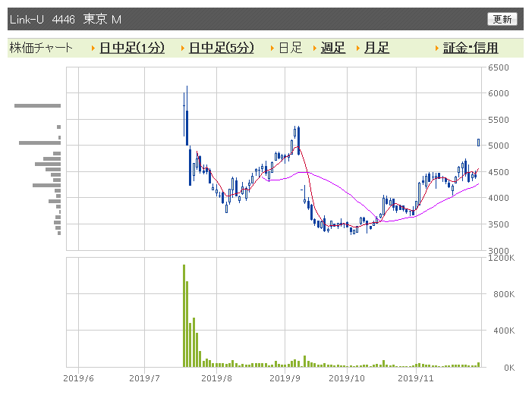Show the 月足 monthly chart
532x398 pixels.
click(x=376, y=48)
